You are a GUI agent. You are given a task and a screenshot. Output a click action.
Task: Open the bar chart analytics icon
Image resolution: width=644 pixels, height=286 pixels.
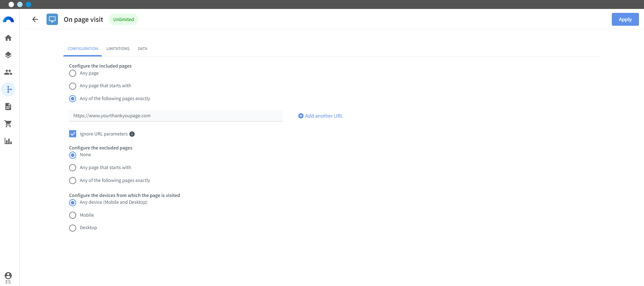(8, 141)
